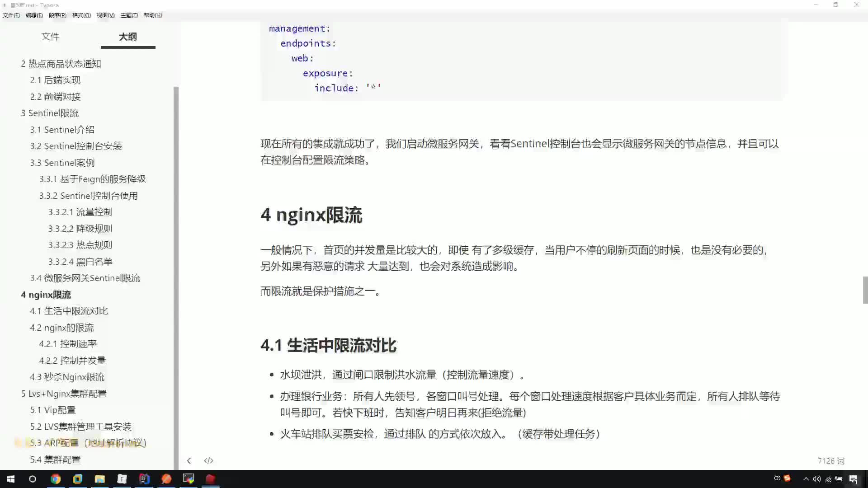Launch Chrome from the taskbar
868x488 pixels.
click(x=56, y=479)
